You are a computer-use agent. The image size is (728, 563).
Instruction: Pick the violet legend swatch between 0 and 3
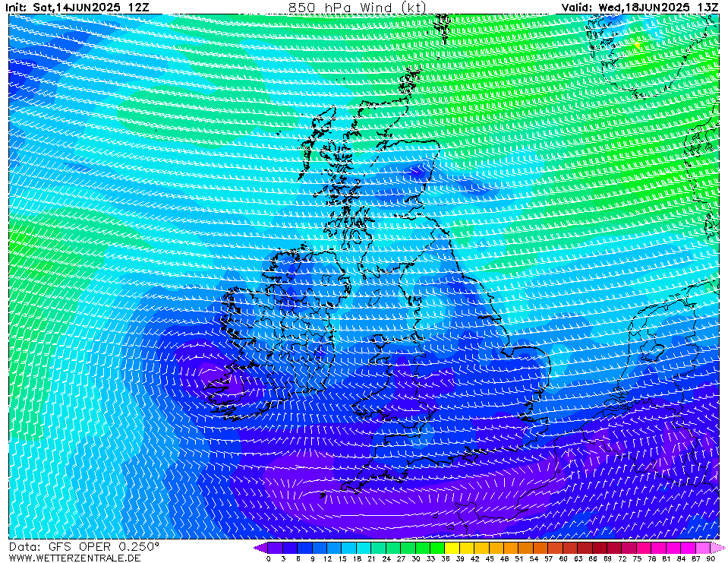coord(276,548)
